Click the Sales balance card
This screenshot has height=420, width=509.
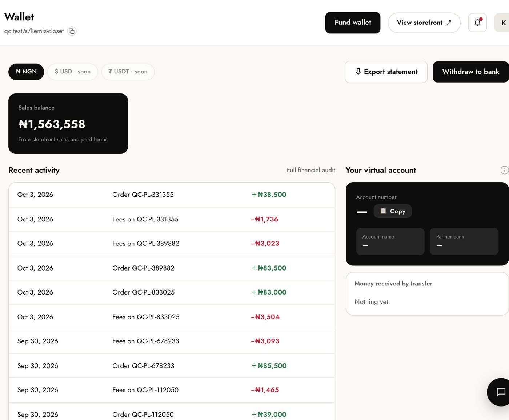pos(68,124)
